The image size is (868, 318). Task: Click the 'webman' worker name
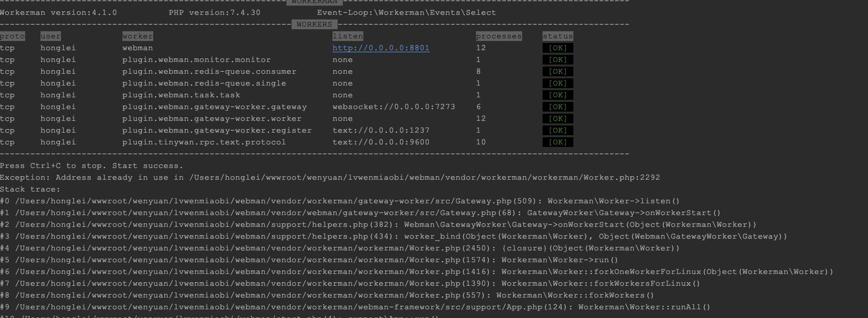[137, 48]
